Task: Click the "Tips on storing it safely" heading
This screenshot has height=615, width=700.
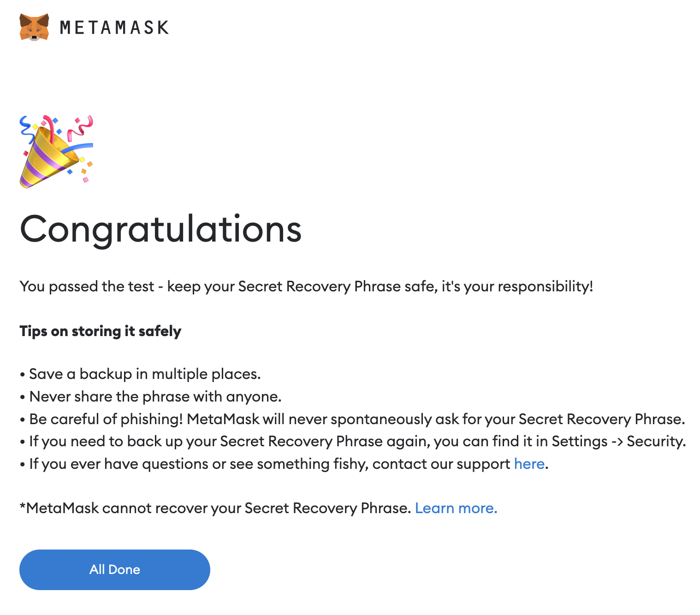Action: pyautogui.click(x=101, y=331)
